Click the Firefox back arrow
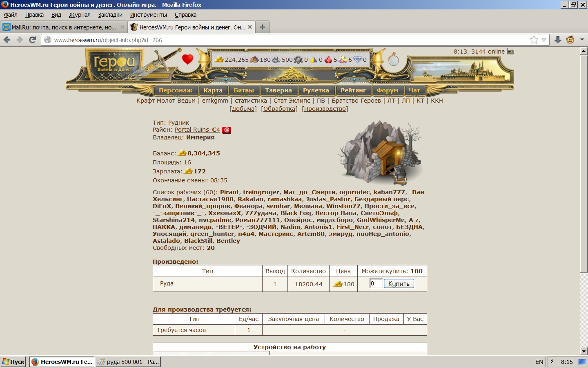 [x=7, y=40]
